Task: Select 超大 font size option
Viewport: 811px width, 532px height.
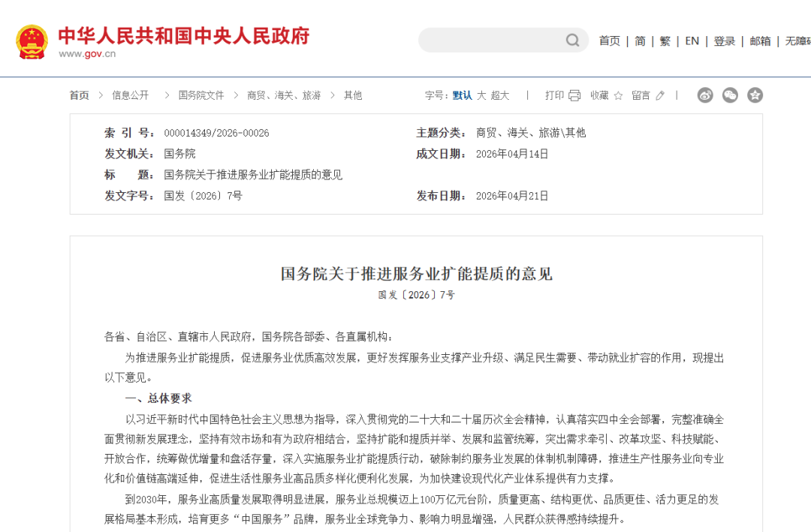Action: [x=502, y=95]
